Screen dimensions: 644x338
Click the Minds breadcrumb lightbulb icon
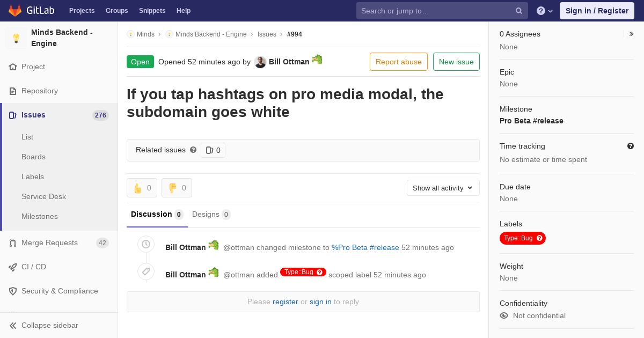coord(130,34)
